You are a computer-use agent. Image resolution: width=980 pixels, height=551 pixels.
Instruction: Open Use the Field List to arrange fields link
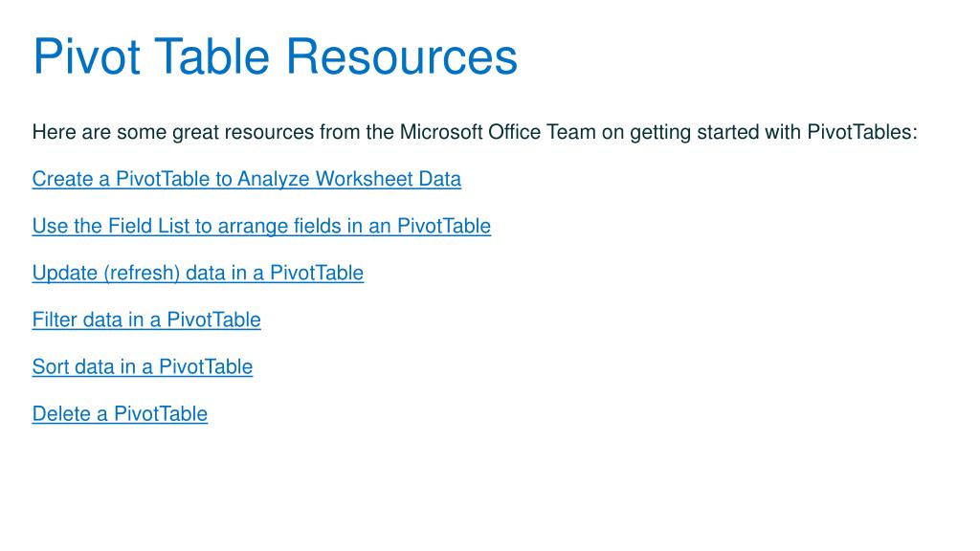(261, 226)
